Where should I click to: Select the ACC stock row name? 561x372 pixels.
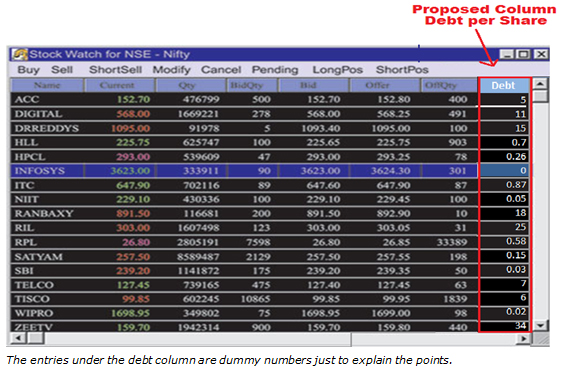[x=27, y=100]
